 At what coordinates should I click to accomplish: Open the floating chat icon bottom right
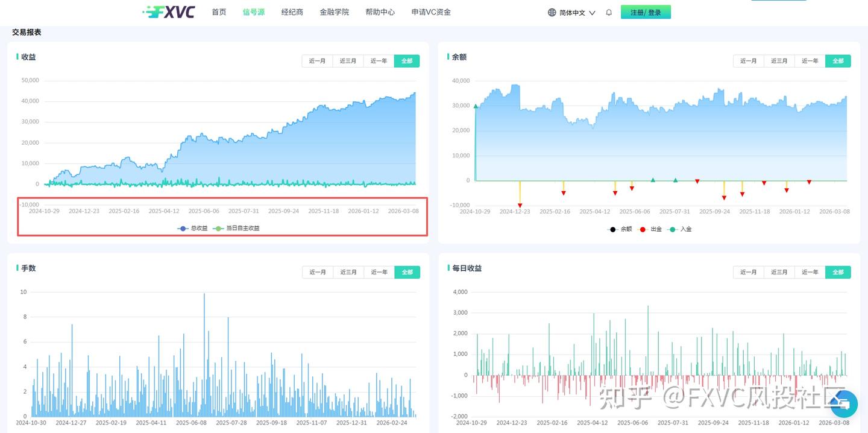click(x=843, y=404)
